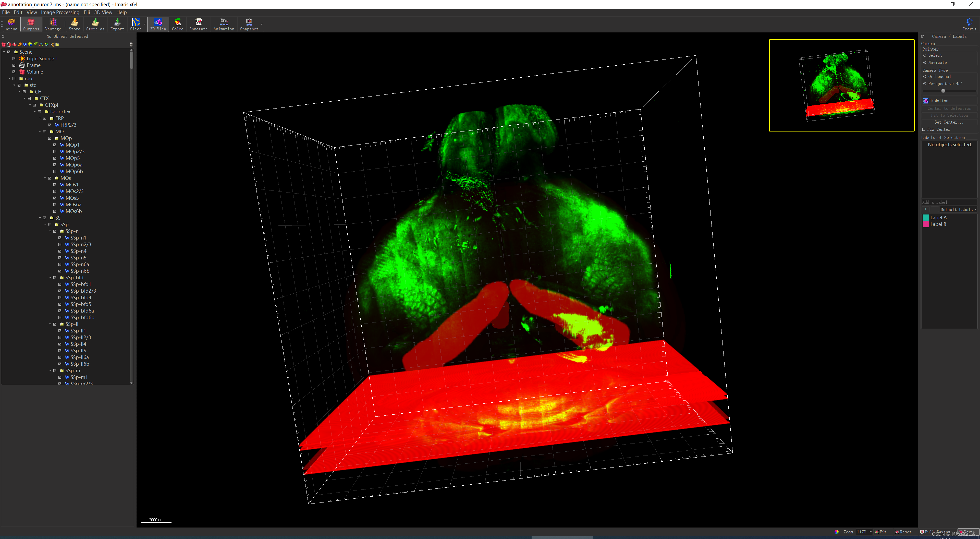The image size is (980, 539).
Task: Open the Vantage module
Action: 53,25
